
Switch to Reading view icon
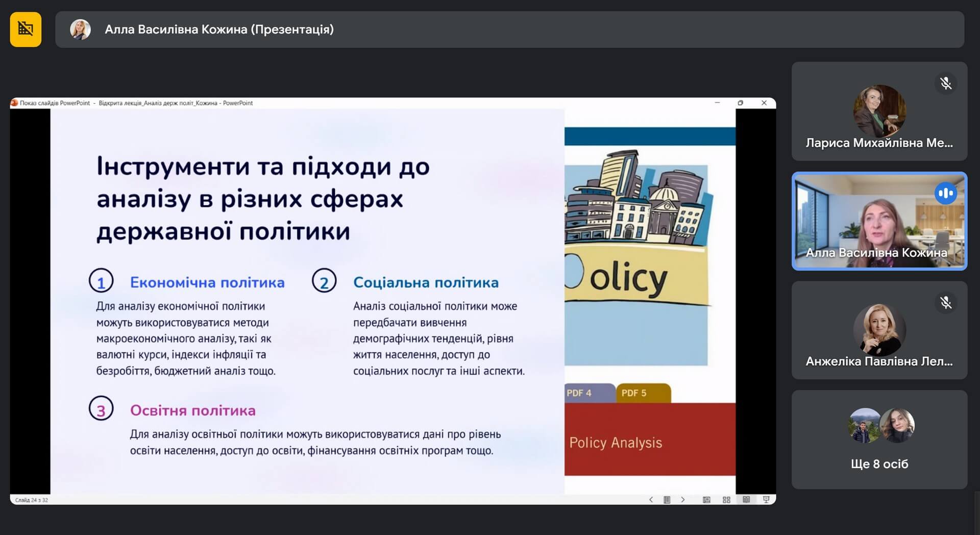(746, 500)
